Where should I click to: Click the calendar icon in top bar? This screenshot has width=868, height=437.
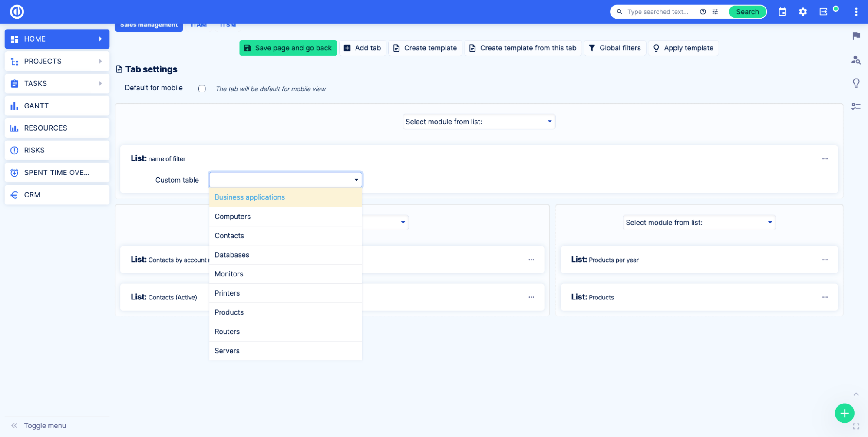tap(782, 12)
